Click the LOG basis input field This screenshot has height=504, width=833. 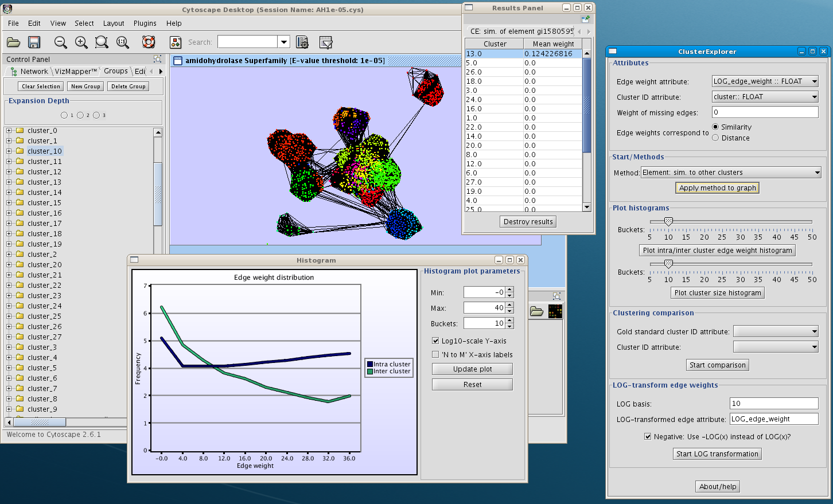coord(773,404)
